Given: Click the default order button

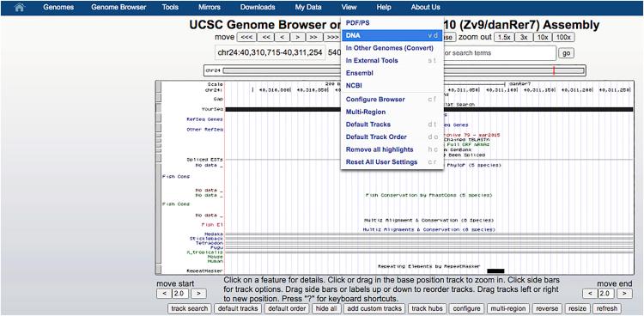Looking at the screenshot, I should (287, 308).
